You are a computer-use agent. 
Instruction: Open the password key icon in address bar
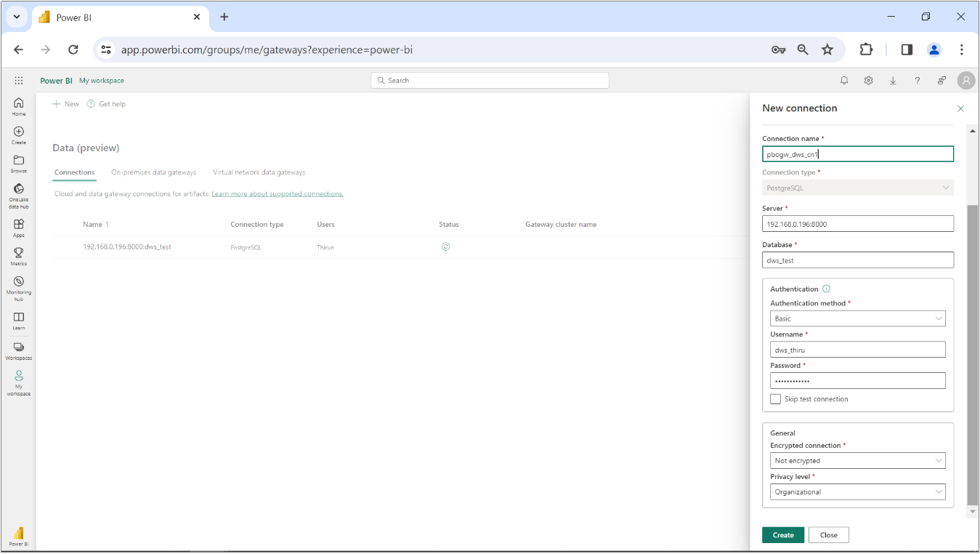coord(778,49)
